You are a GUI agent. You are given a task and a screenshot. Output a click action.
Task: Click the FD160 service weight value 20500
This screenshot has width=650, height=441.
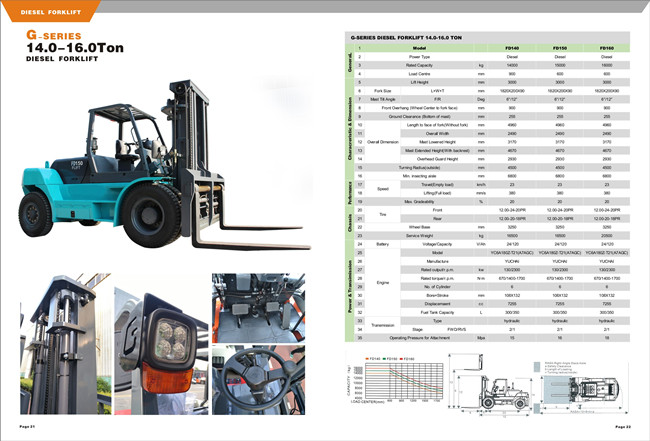[606, 235]
